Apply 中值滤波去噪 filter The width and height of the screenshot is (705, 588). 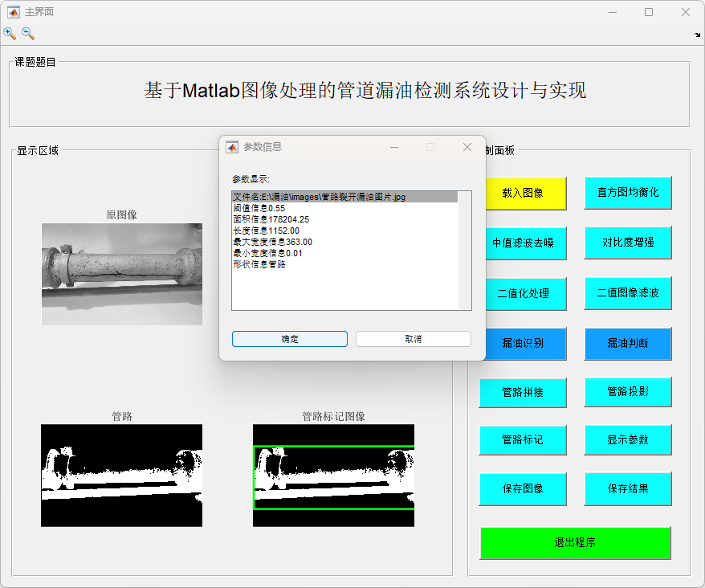click(523, 243)
